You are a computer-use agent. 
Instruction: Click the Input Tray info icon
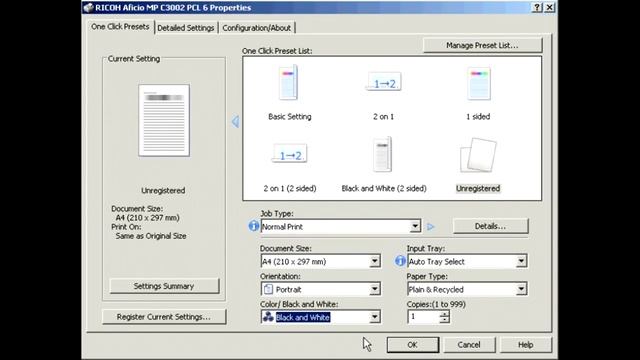[x=400, y=261]
